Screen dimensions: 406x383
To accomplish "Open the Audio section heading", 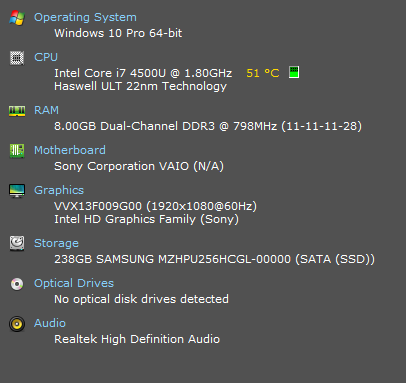I will tap(50, 323).
